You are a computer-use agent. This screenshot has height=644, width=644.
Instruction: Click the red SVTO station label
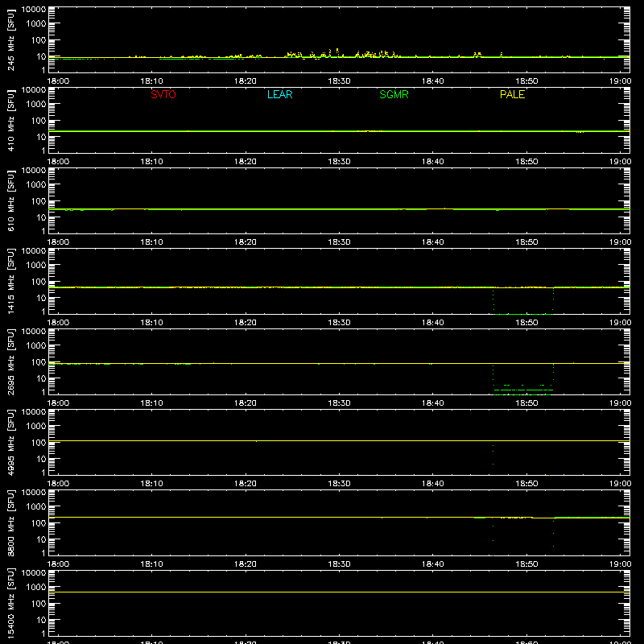[163, 94]
